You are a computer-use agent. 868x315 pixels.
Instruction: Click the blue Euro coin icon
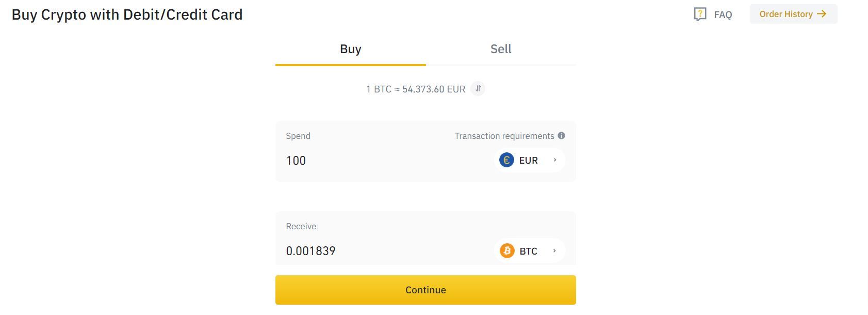pyautogui.click(x=506, y=160)
